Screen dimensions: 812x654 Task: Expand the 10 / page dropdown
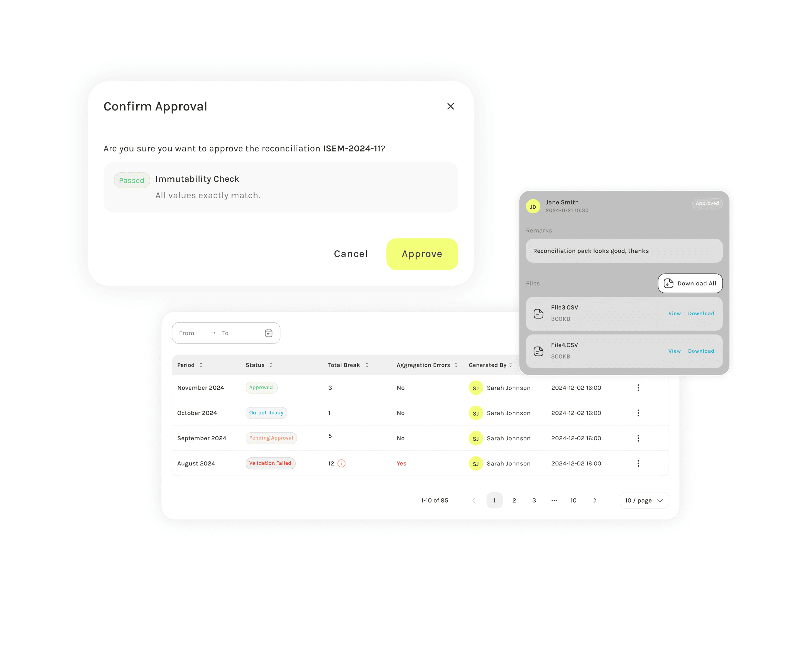point(644,500)
